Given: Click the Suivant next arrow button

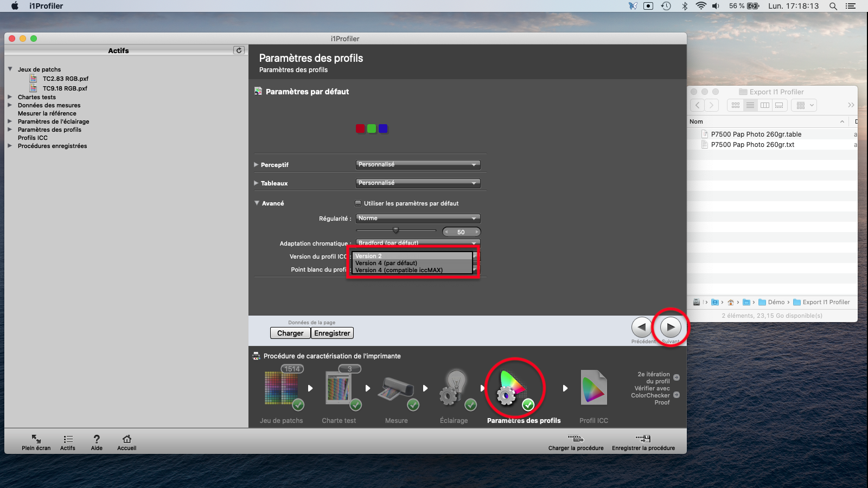Looking at the screenshot, I should coord(671,327).
